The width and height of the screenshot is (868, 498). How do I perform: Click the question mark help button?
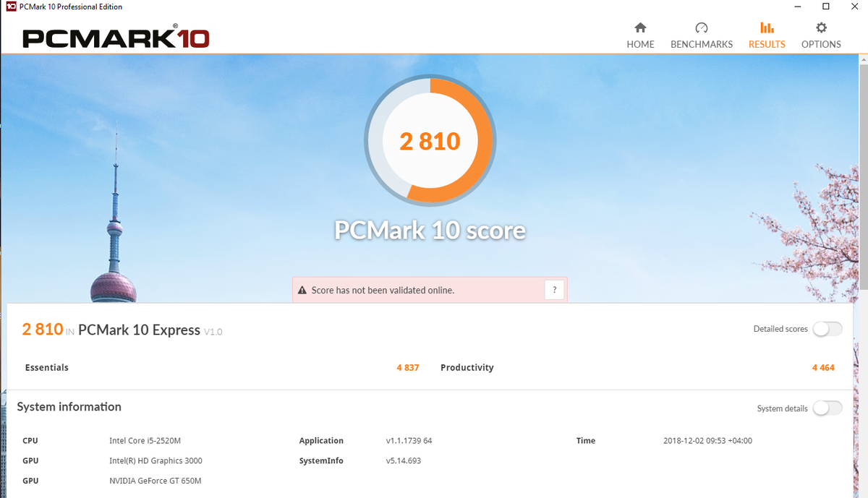[554, 290]
